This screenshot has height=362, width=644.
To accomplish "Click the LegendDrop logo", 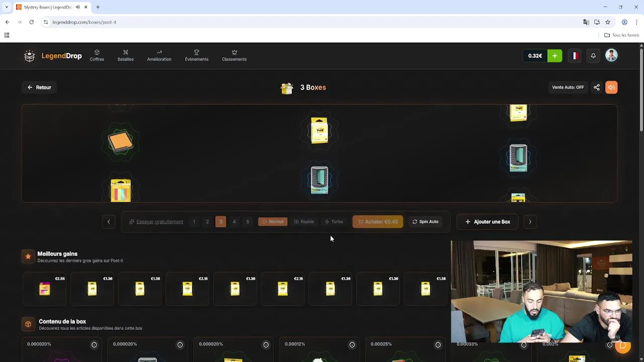I will tap(53, 56).
